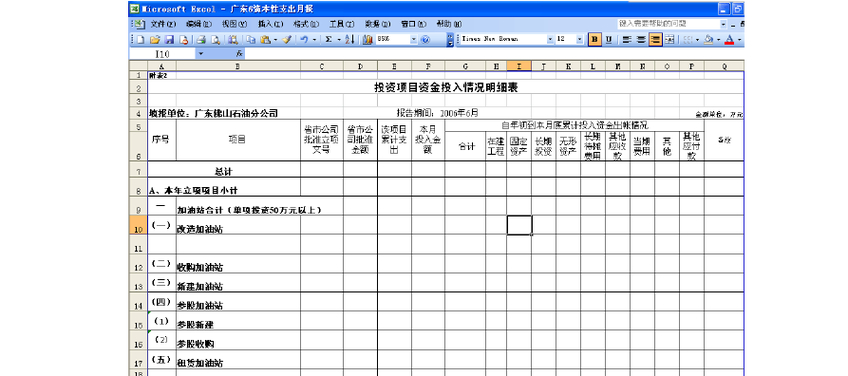Undo the last action with the Undo arrow
848x376 pixels.
pyautogui.click(x=304, y=39)
